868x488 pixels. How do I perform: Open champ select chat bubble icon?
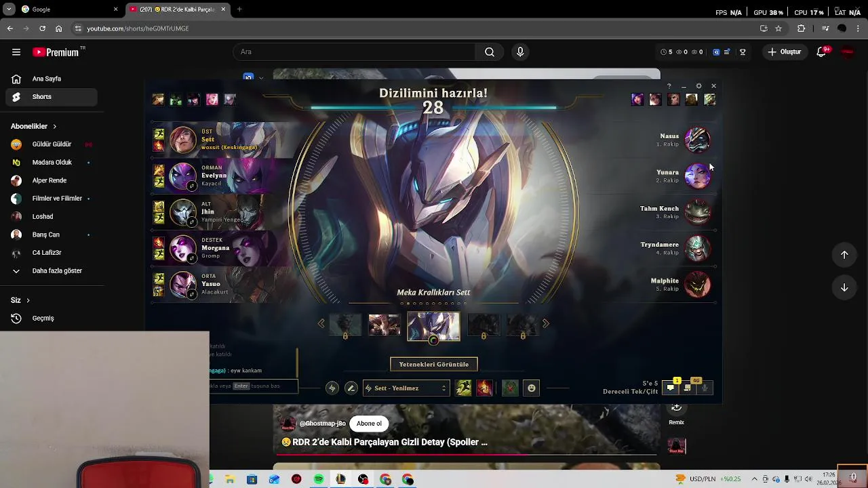(671, 388)
